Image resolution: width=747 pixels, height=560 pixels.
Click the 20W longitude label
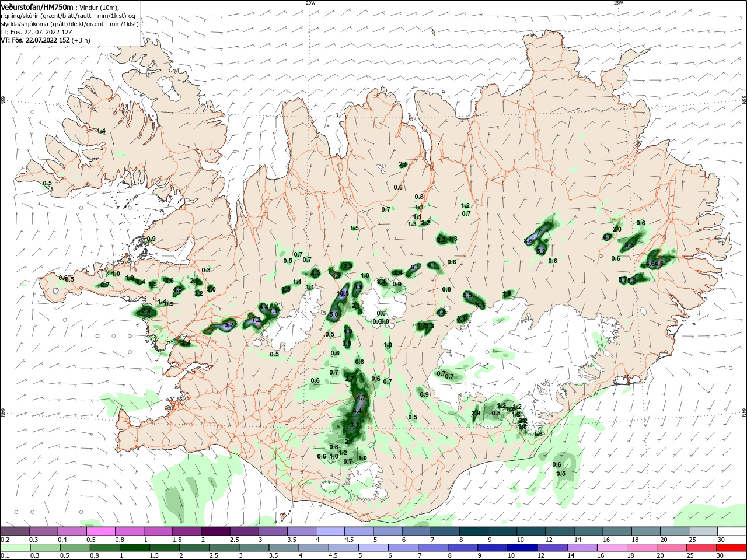tap(310, 3)
